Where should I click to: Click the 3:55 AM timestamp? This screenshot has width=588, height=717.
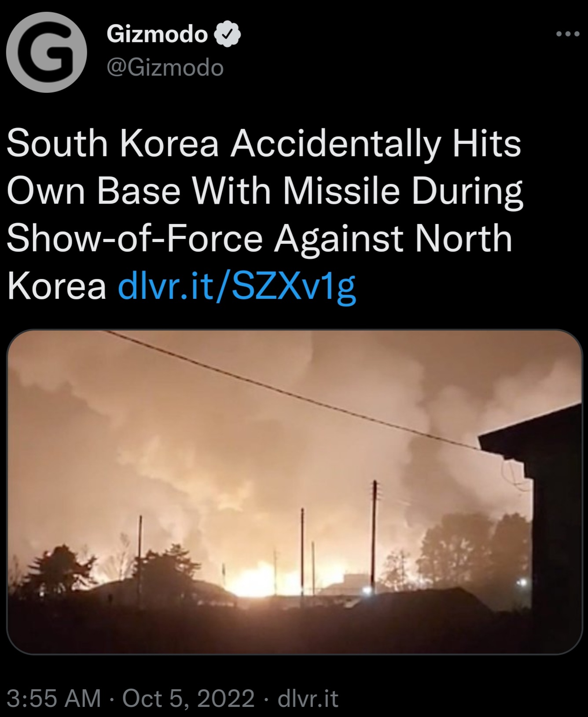click(54, 698)
